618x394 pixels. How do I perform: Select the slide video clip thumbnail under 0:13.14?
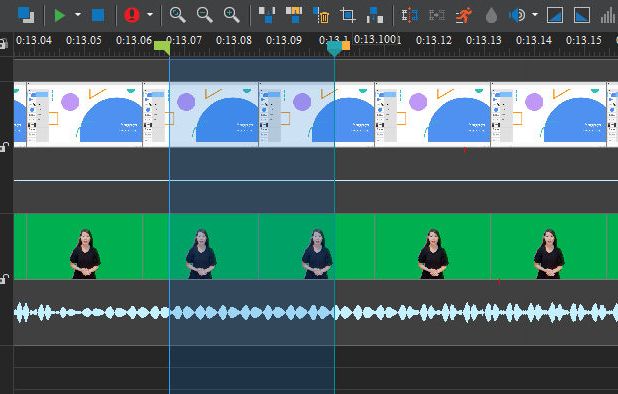point(548,115)
